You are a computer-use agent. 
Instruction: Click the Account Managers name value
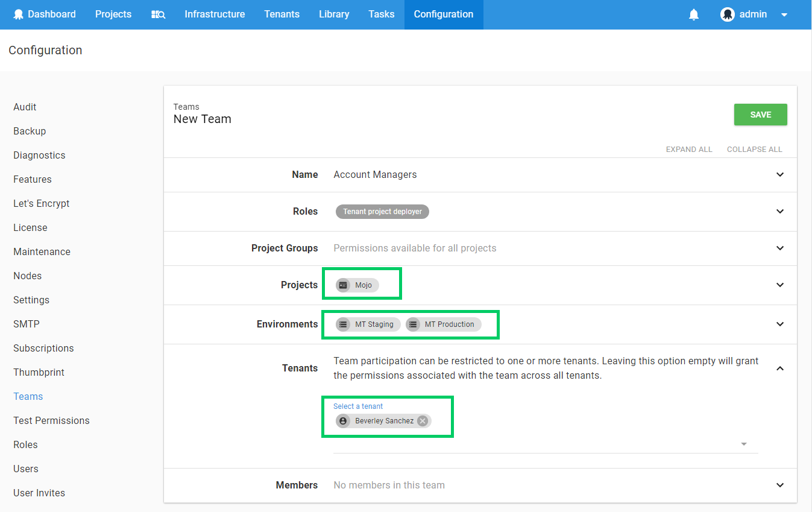pos(375,175)
